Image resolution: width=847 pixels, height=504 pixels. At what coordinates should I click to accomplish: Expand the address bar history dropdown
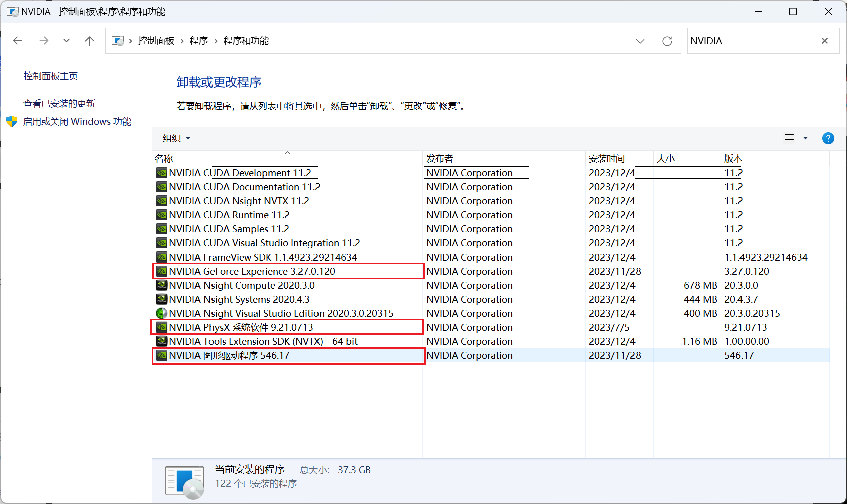(x=640, y=41)
